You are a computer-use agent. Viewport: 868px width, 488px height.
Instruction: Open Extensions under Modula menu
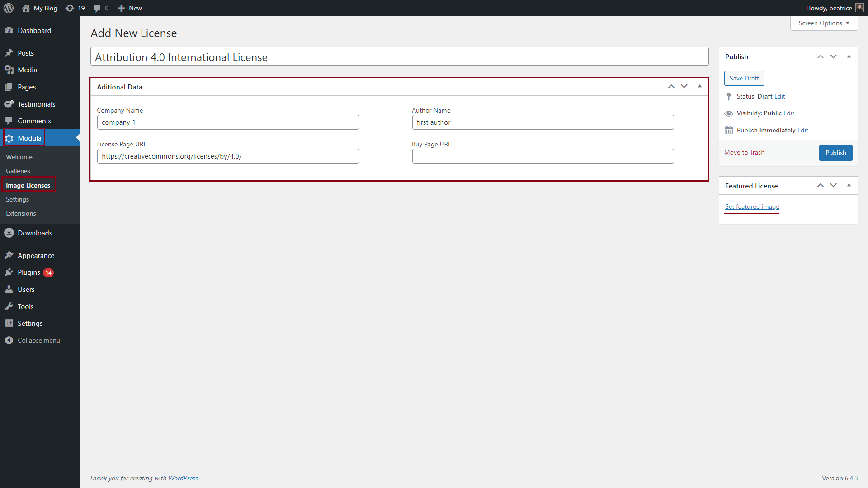[21, 213]
